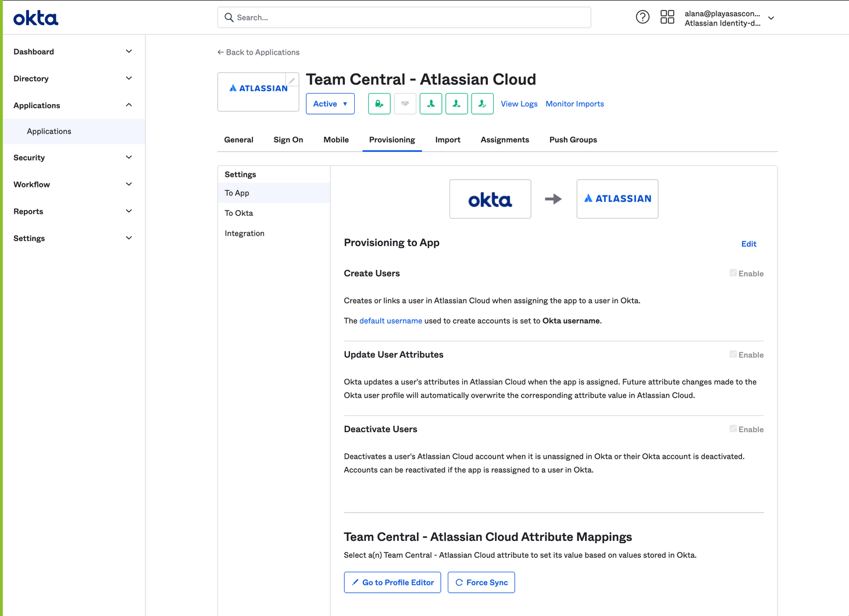Click the Provisioning to App heading

391,243
